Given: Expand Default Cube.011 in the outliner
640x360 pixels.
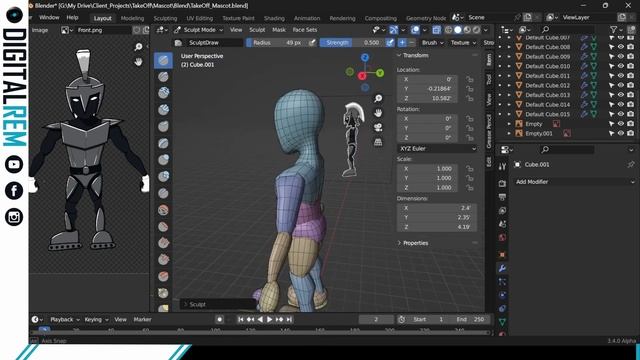Looking at the screenshot, I should [x=509, y=76].
